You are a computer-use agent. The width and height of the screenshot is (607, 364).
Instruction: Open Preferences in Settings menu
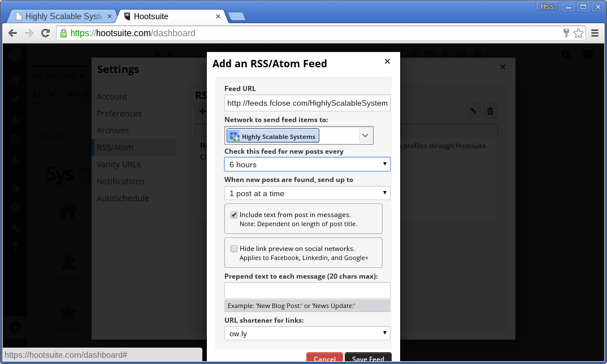point(119,114)
